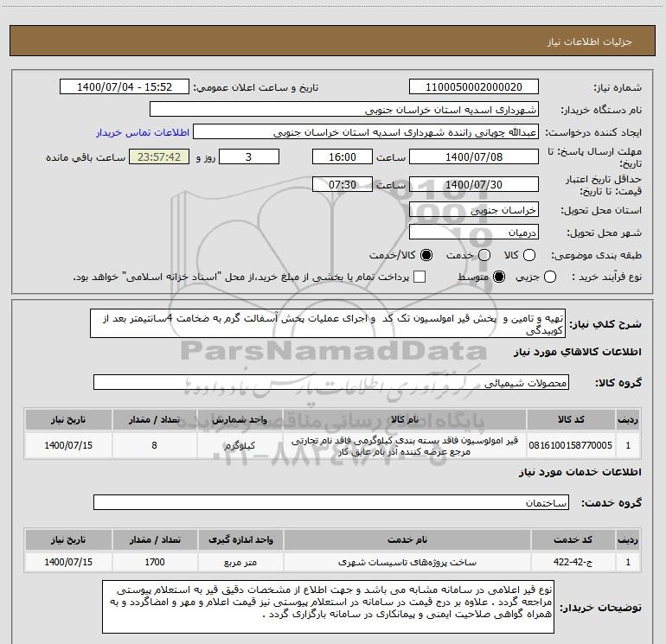666x644 pixels.
Task: Click the request creator field عبدالله چوپانی
Action: (x=366, y=131)
